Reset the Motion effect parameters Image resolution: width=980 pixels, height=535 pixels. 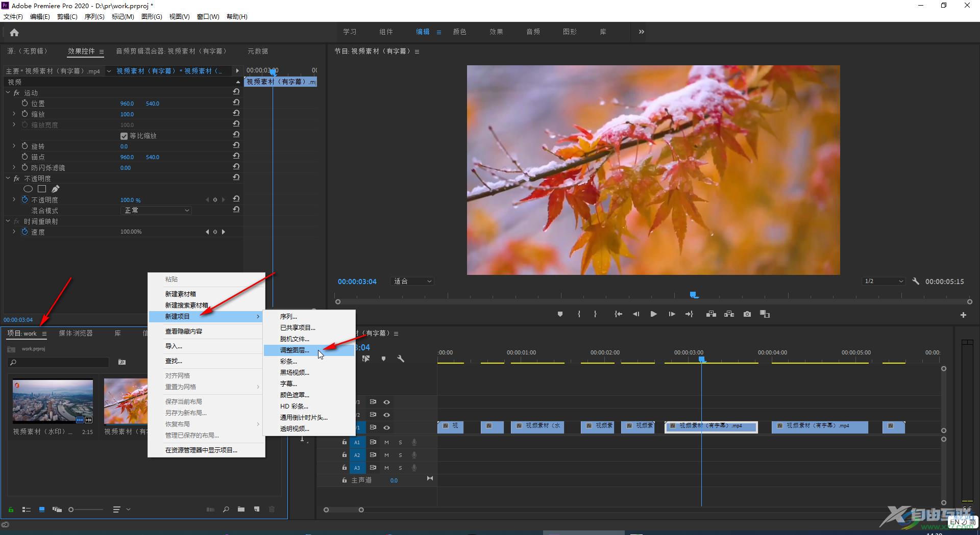click(236, 92)
